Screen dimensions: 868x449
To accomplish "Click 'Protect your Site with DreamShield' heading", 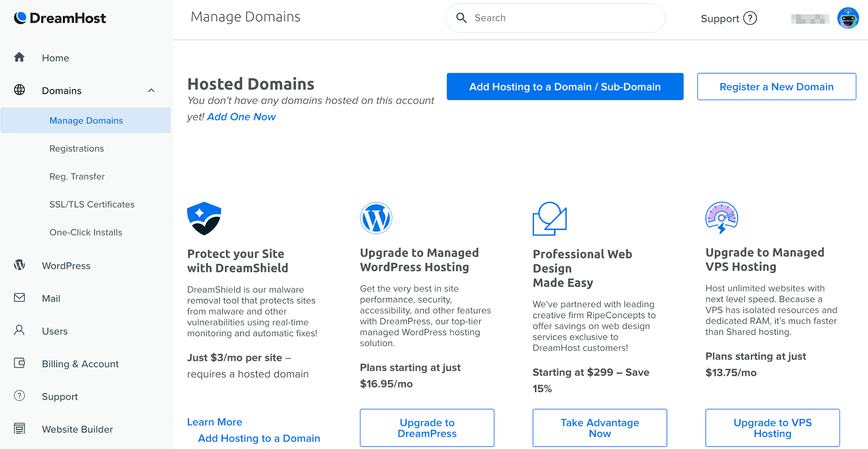I will [x=237, y=261].
